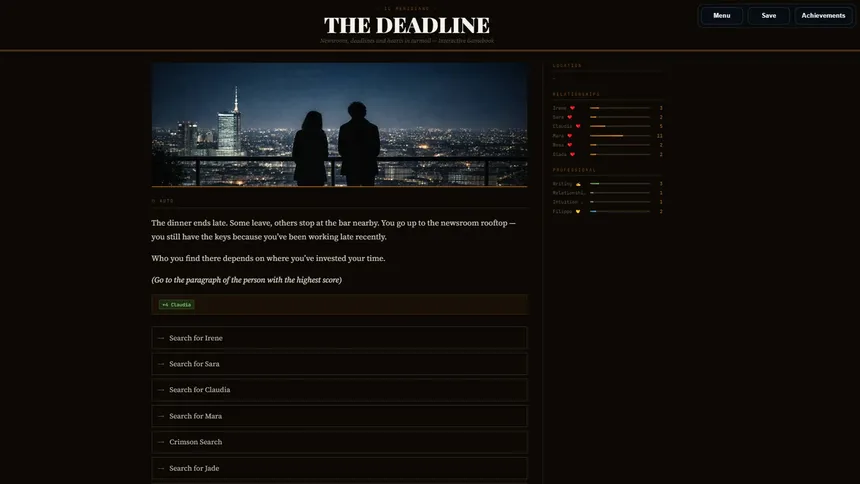The image size is (860, 484).
Task: Open the Menu button
Action: (721, 15)
